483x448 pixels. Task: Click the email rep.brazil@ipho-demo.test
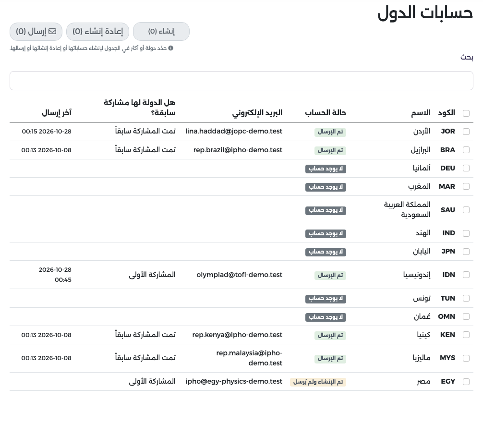[238, 150]
